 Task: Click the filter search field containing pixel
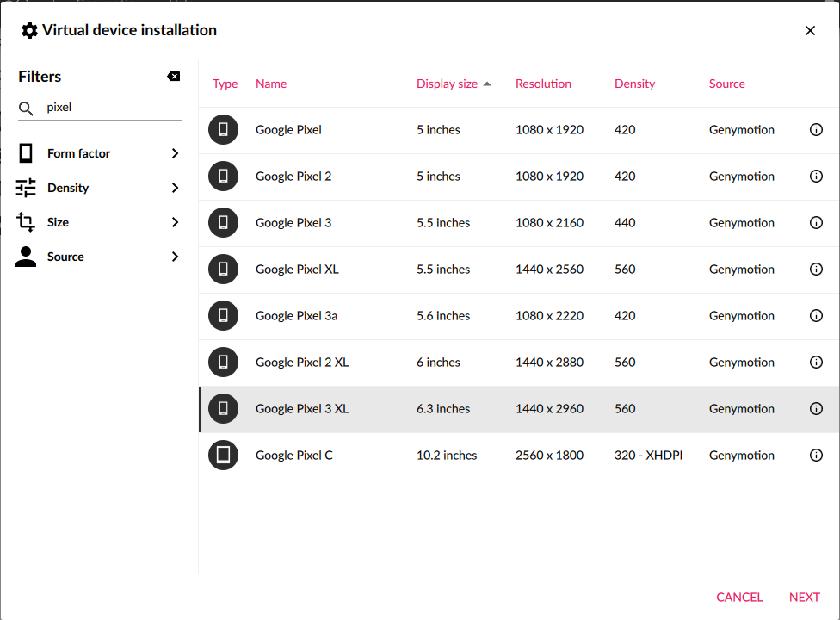coord(112,108)
